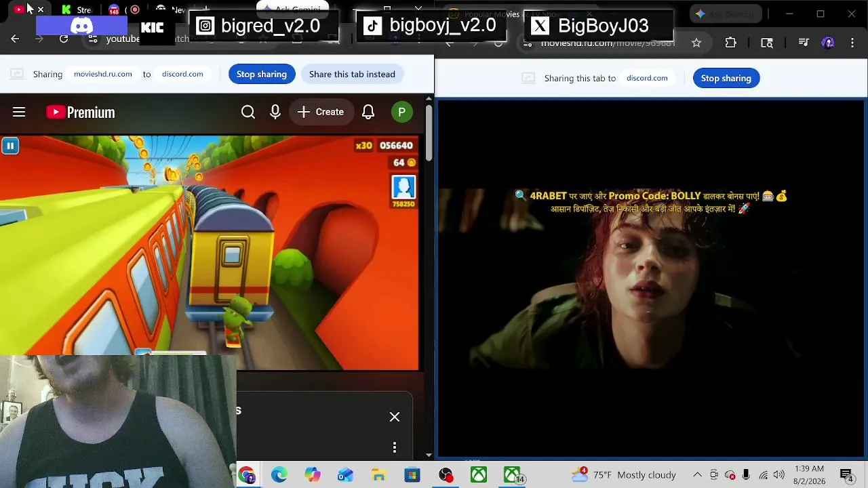Screen dimensions: 868x488
Task: Open the three-dot options below the video
Action: [x=395, y=447]
